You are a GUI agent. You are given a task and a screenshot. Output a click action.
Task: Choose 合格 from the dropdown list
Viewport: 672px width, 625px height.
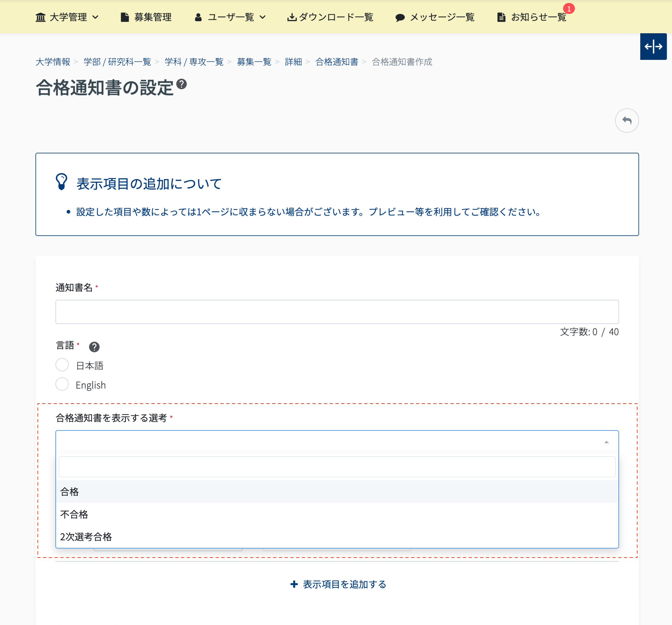click(x=69, y=492)
